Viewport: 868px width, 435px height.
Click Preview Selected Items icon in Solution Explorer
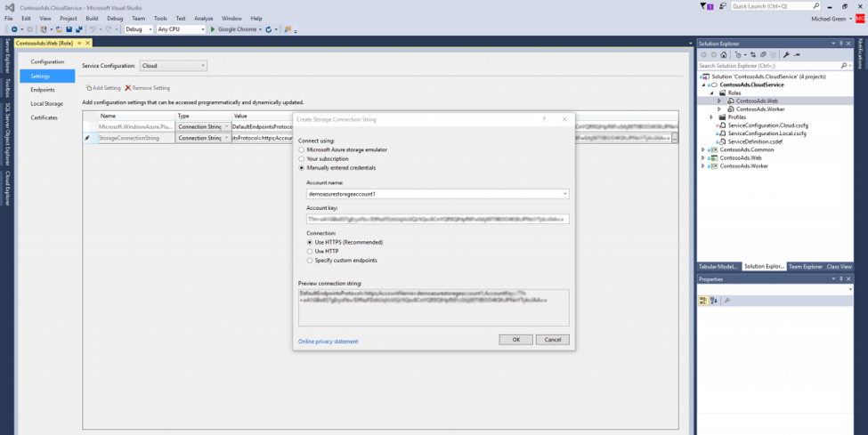(797, 55)
